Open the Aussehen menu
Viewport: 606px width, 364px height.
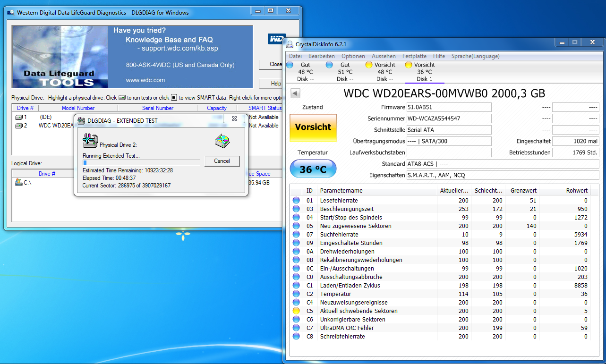384,56
